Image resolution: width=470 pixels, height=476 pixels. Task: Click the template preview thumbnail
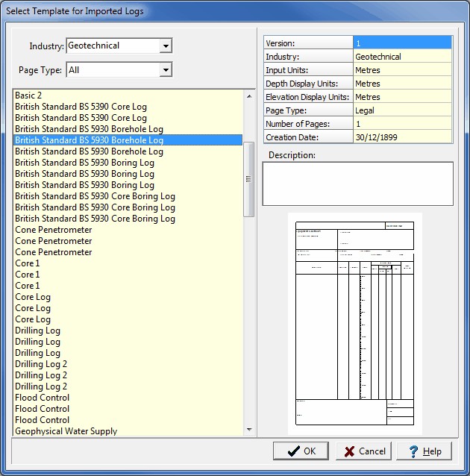coord(355,323)
